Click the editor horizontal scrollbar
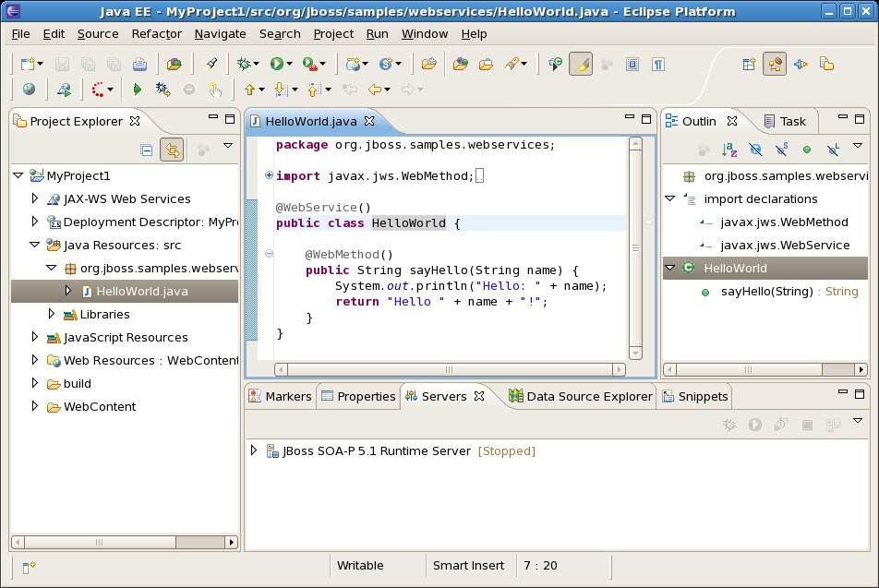Screen dimensions: 879x588 pos(450,369)
